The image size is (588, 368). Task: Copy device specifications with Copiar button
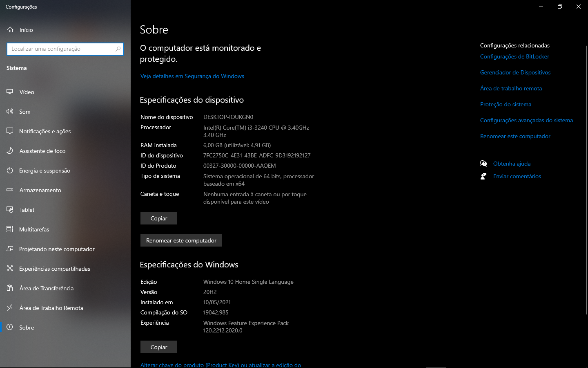click(x=159, y=218)
